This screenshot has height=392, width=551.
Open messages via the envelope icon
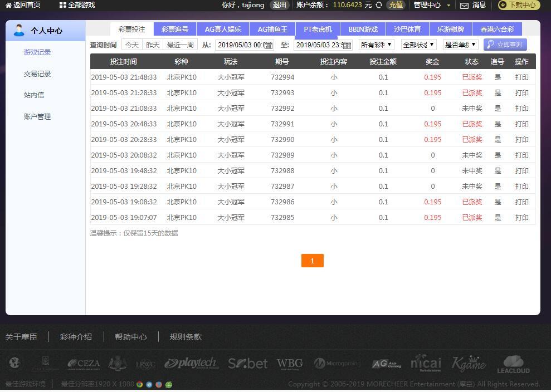tap(464, 6)
